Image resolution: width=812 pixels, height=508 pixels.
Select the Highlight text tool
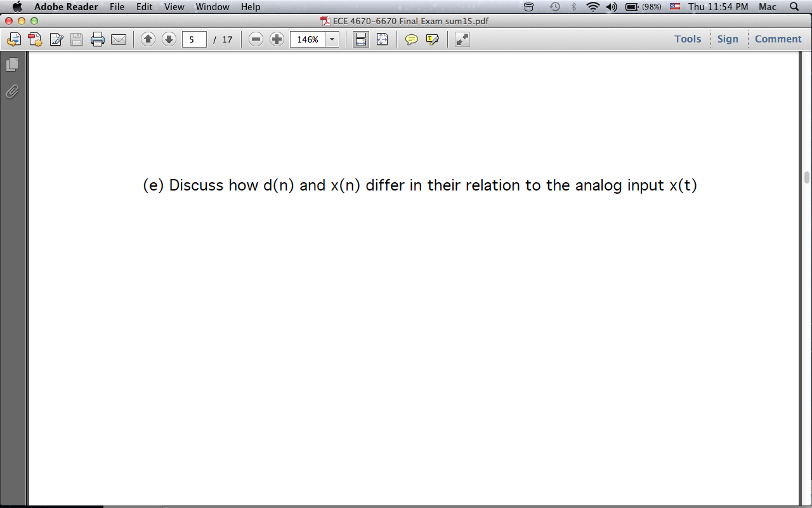click(x=433, y=39)
